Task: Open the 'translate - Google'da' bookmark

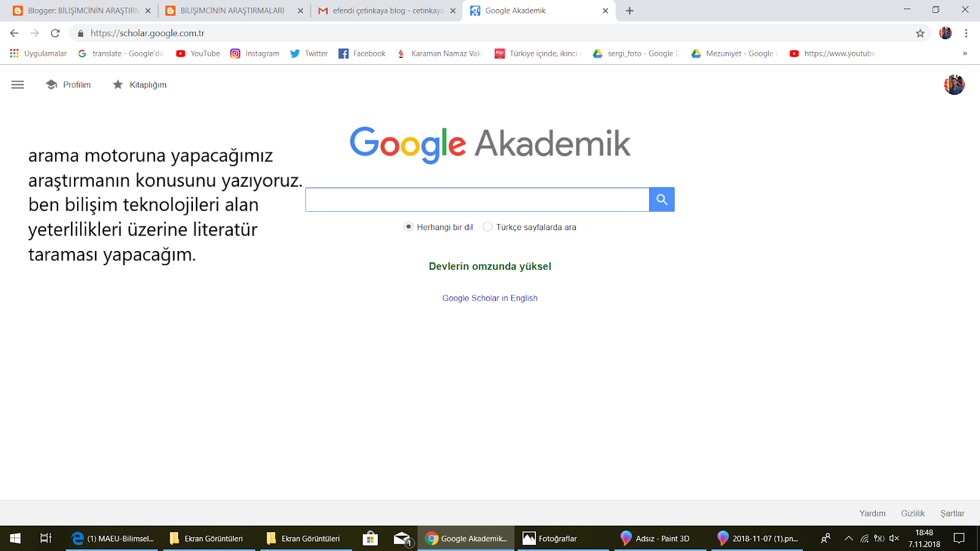Action: pyautogui.click(x=121, y=53)
